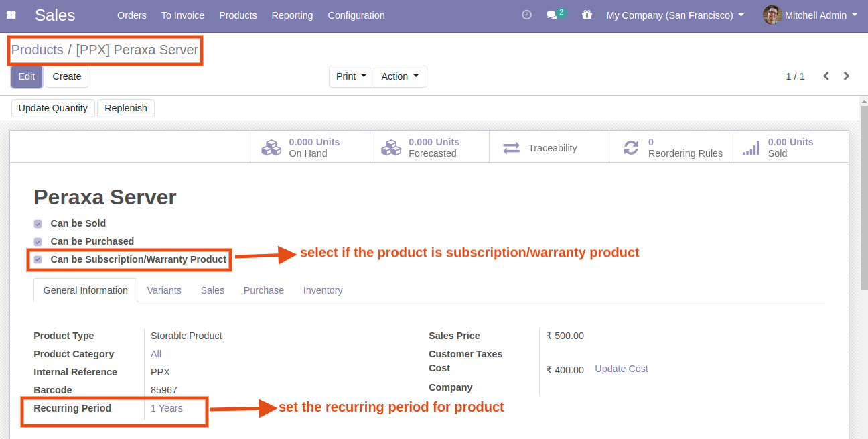Screen dimensions: 868x439
Task: Click the Company field label
Action: [x=451, y=387]
